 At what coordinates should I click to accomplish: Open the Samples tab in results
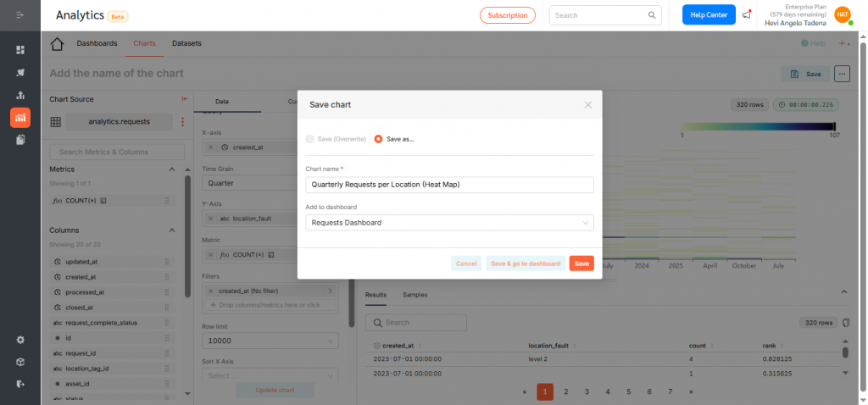click(415, 295)
